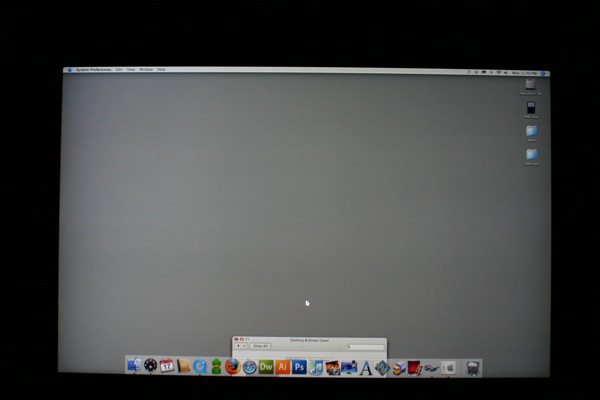Open Spotlight search in menu bar
Screen dimensions: 600x400
pyautogui.click(x=543, y=73)
